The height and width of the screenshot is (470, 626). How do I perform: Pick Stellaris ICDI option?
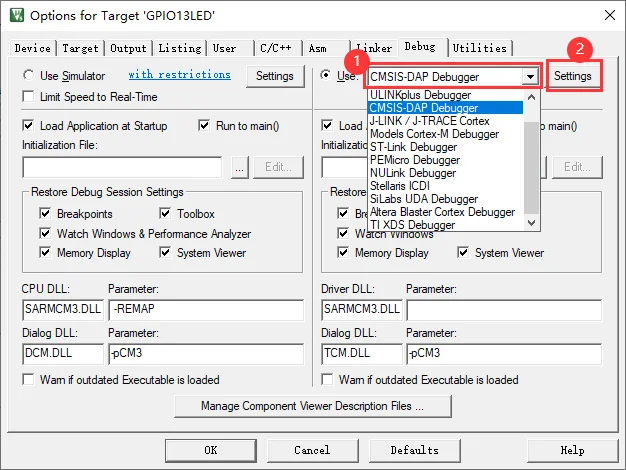pos(446,186)
